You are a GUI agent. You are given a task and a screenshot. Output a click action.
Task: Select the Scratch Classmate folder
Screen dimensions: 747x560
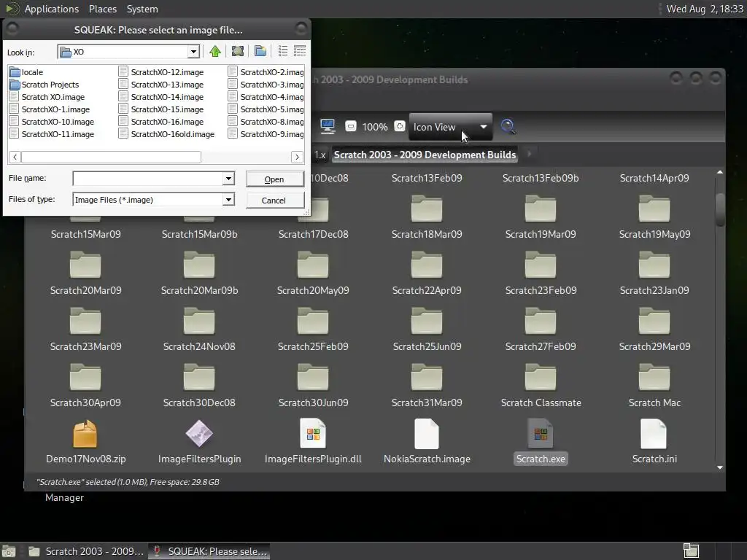click(541, 386)
